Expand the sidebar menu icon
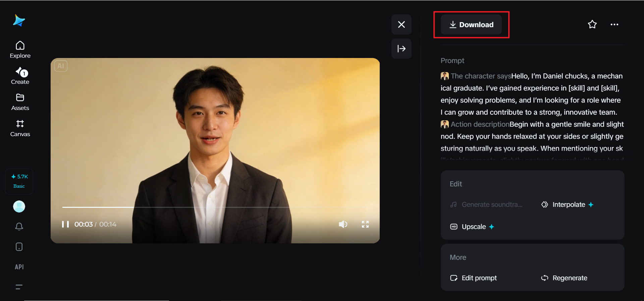644x301 pixels. [x=19, y=287]
